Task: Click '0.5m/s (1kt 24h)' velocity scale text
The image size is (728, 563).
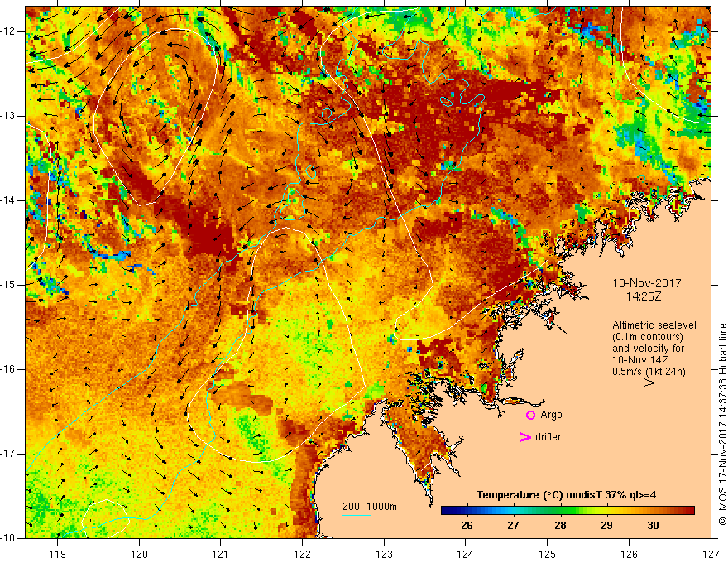Action: pos(649,372)
